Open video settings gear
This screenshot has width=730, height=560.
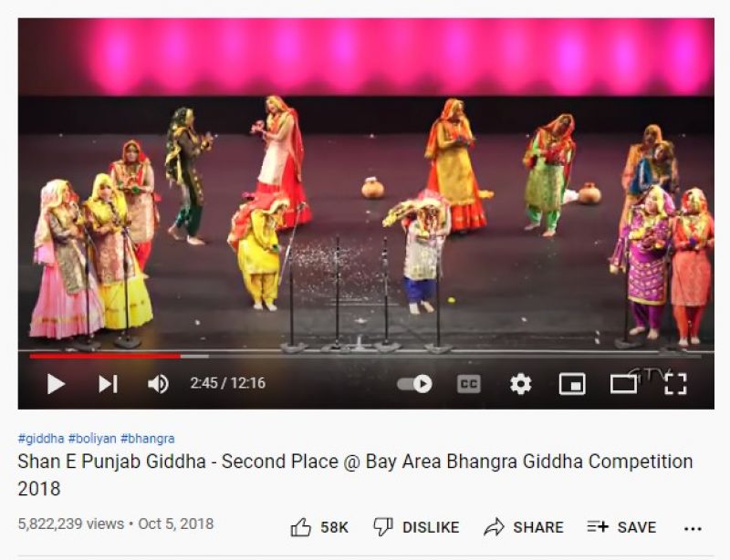520,384
